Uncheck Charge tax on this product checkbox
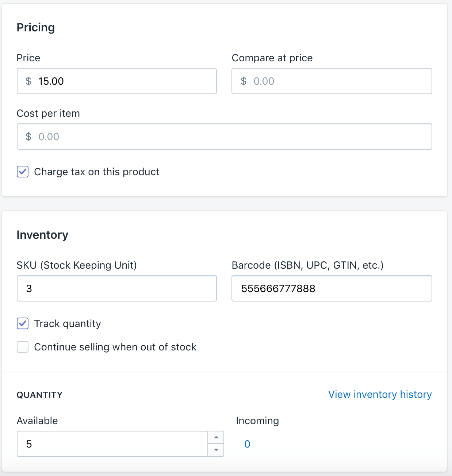The width and height of the screenshot is (452, 476). click(23, 172)
